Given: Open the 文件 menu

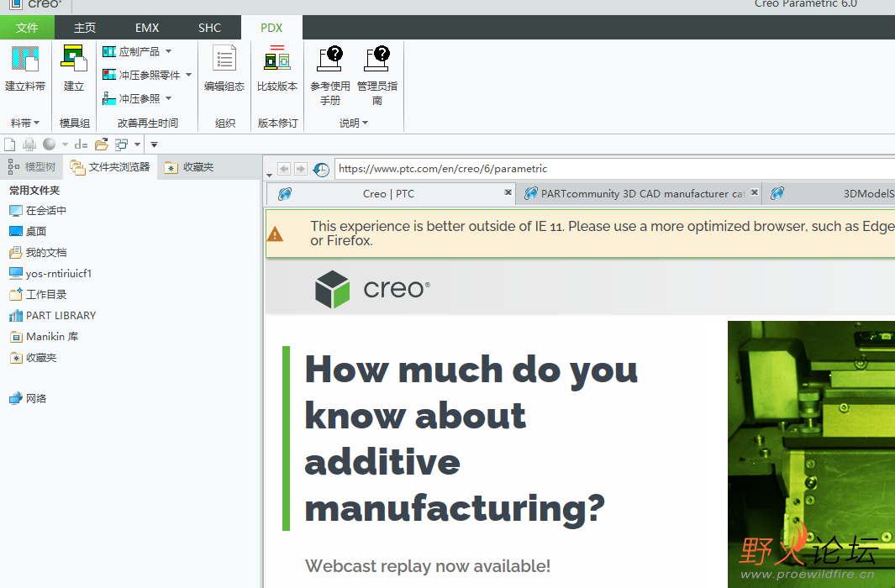Looking at the screenshot, I should pos(28,28).
